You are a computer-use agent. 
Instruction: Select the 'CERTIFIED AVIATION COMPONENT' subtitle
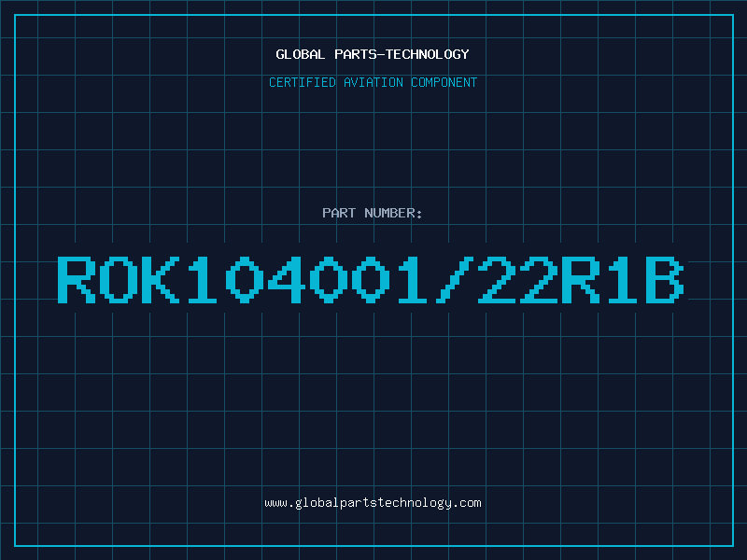(x=373, y=82)
